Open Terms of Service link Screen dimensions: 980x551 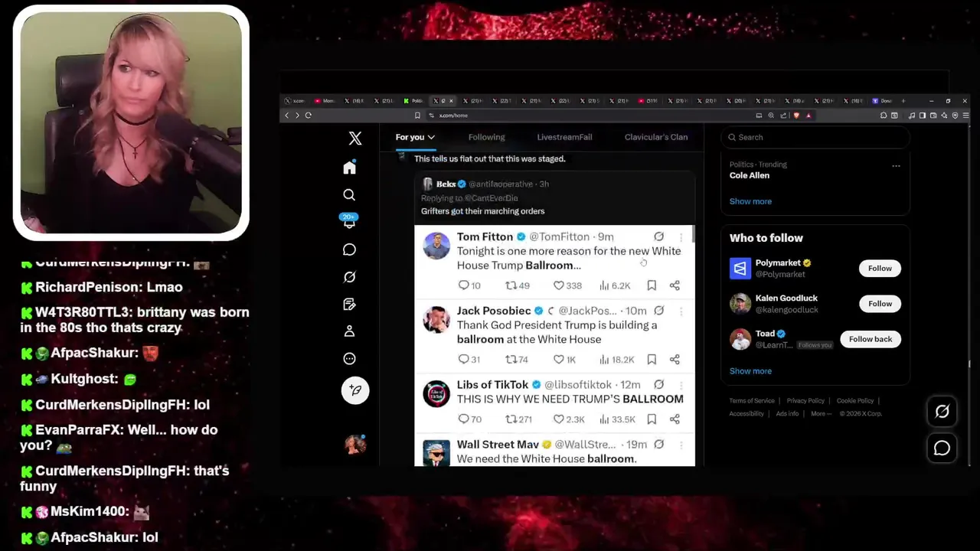(x=752, y=401)
